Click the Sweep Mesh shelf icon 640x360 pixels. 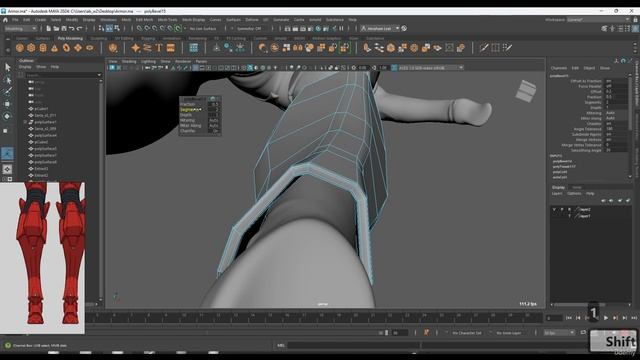[x=147, y=48]
